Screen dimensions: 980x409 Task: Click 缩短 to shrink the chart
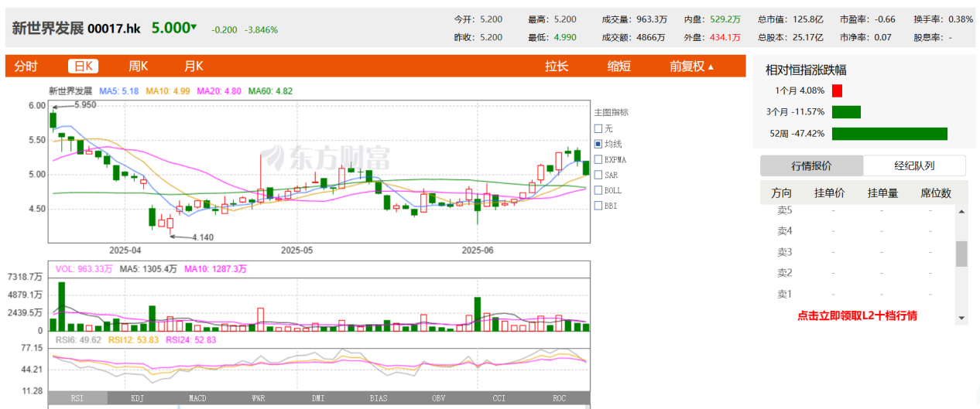(618, 66)
